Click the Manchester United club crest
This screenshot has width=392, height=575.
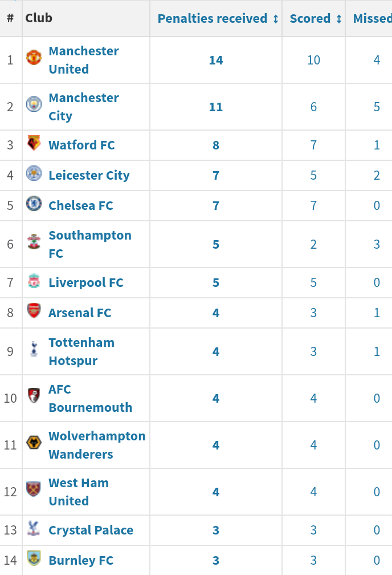(x=34, y=58)
